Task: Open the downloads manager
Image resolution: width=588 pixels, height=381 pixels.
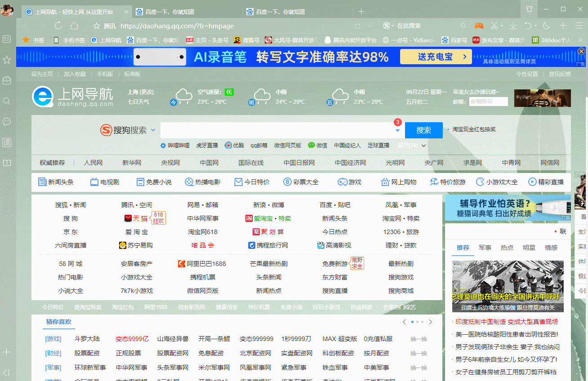Action: 513,26
